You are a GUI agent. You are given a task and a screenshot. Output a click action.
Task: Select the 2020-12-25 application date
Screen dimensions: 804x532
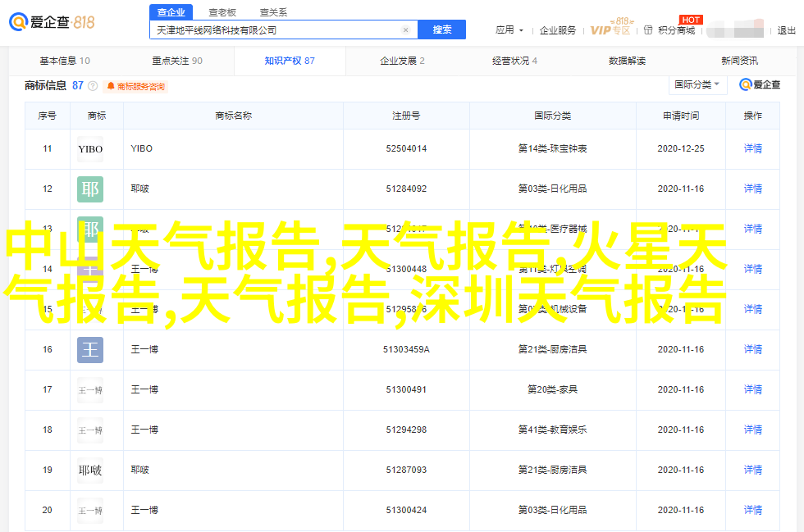point(681,148)
